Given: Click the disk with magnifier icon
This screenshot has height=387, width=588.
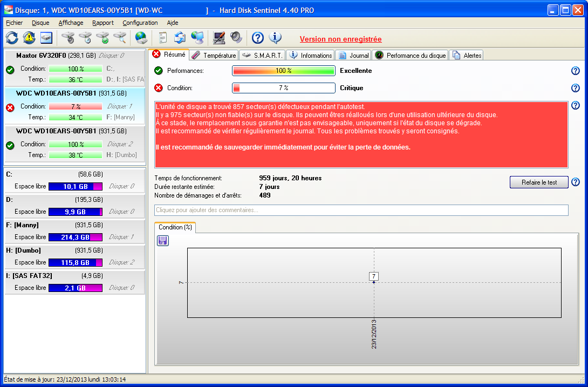Looking at the screenshot, I should (x=120, y=38).
